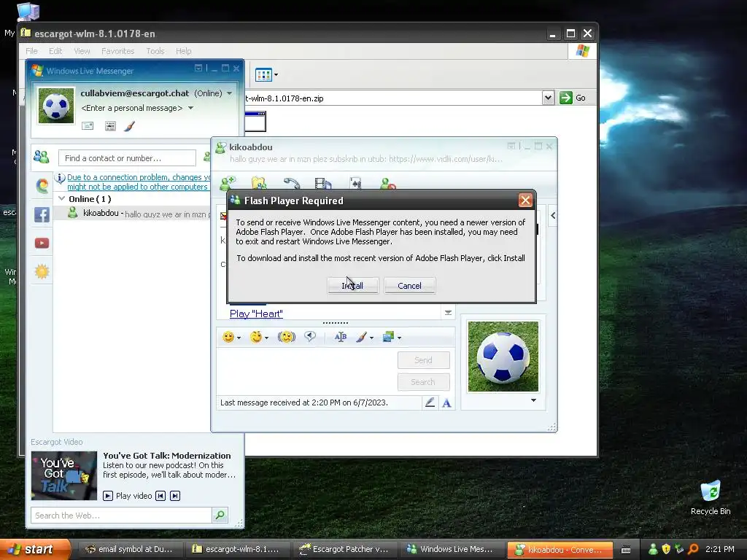
Task: Switch to email symbol taskbar item
Action: pos(130,549)
